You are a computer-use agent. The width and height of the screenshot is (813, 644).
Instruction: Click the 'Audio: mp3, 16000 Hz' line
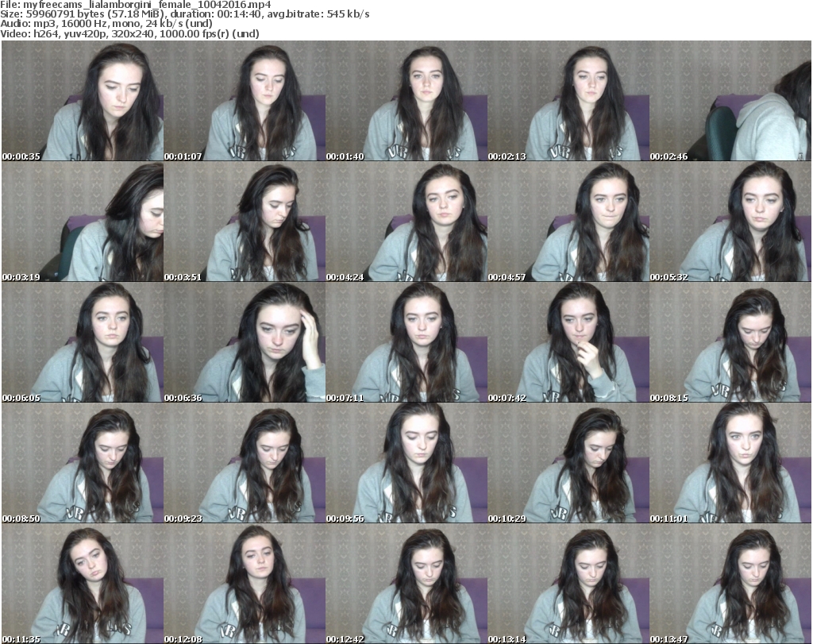(106, 24)
